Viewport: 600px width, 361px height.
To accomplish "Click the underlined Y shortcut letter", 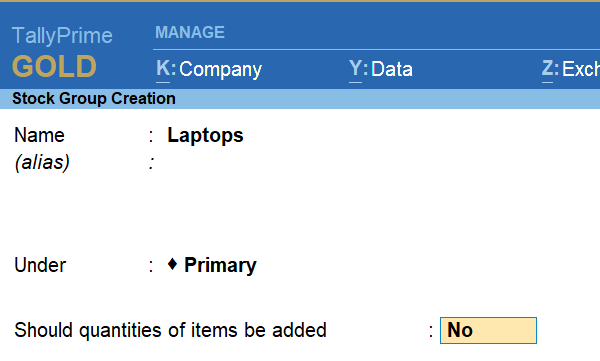I will point(355,69).
